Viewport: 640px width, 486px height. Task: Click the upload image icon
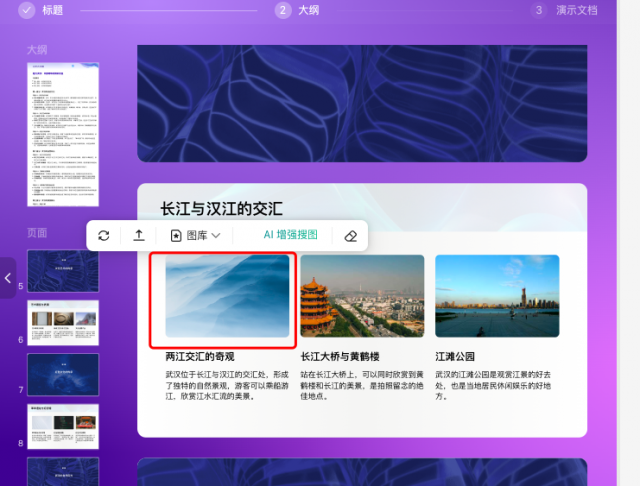[x=139, y=236]
